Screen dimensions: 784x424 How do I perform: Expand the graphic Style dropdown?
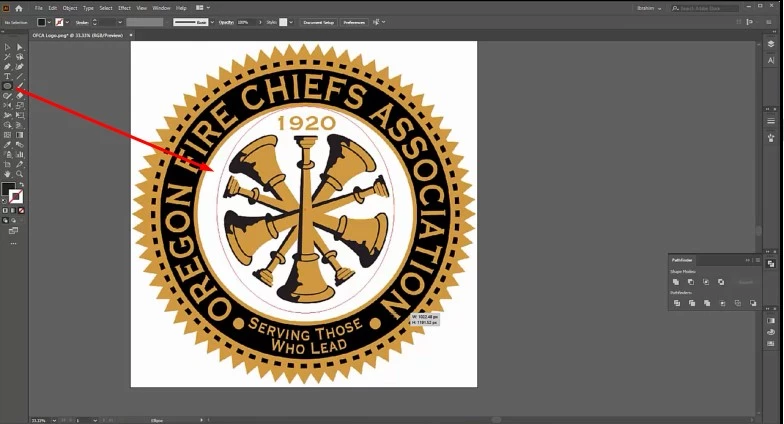[291, 22]
